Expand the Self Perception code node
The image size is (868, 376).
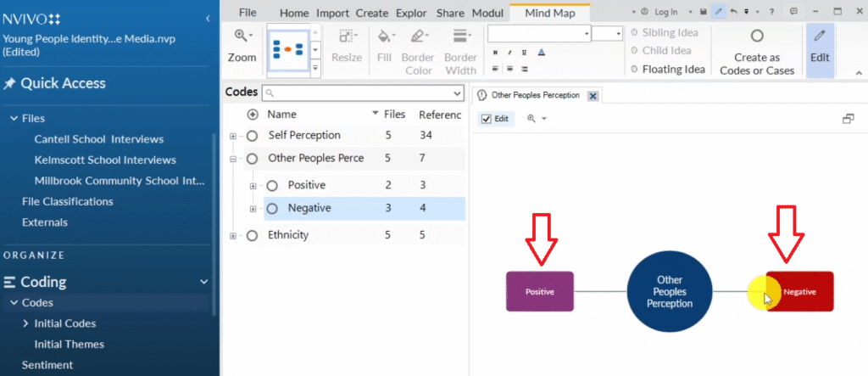234,136
